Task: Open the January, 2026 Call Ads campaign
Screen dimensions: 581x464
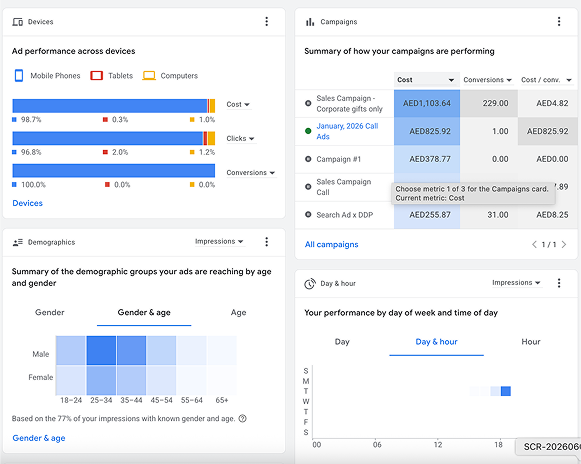Action: tap(347, 131)
